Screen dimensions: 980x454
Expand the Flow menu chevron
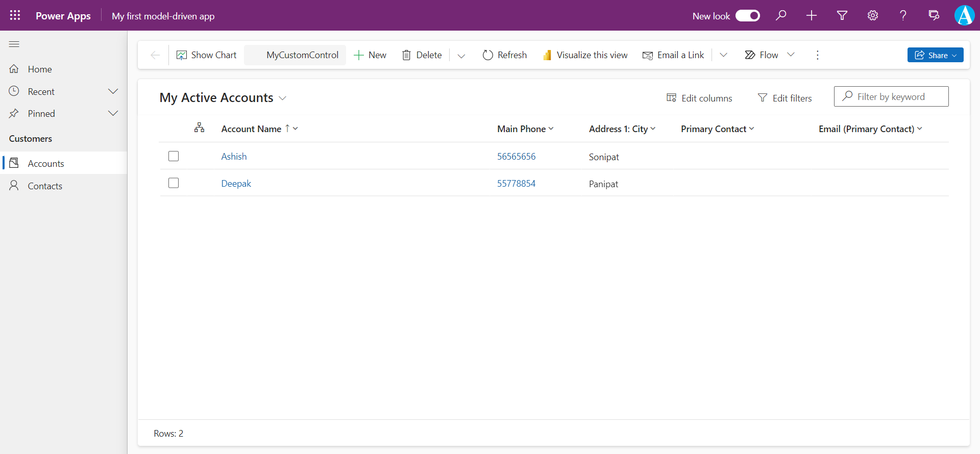[x=791, y=55]
